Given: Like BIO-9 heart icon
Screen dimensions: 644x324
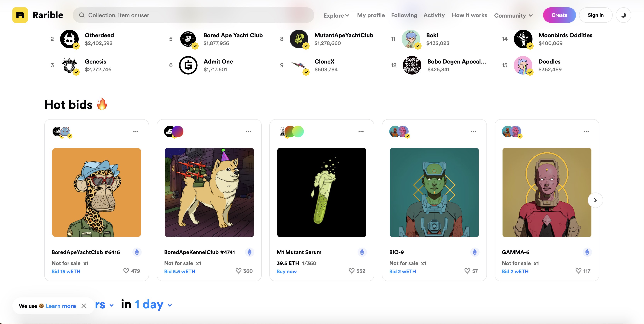Looking at the screenshot, I should 467,271.
